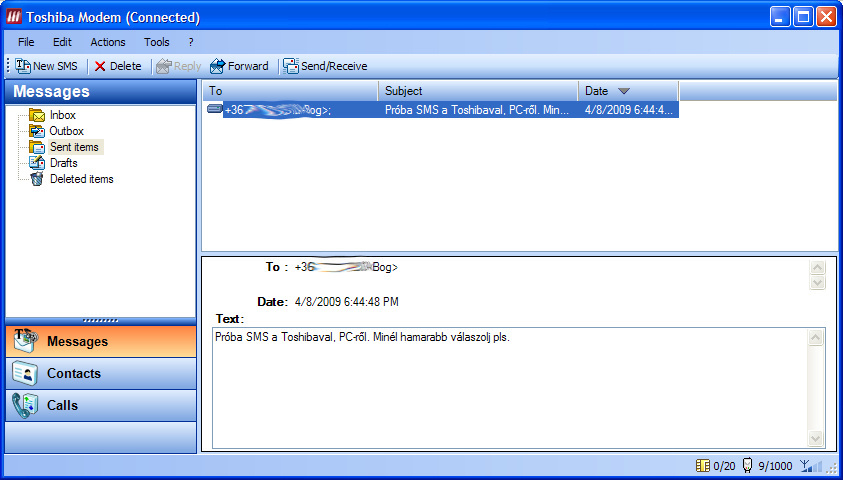Select the Sent items folder icon

(x=37, y=147)
